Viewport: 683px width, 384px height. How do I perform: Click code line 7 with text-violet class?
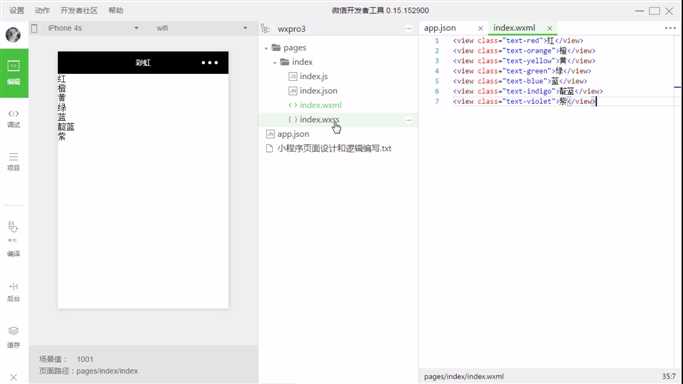(524, 101)
